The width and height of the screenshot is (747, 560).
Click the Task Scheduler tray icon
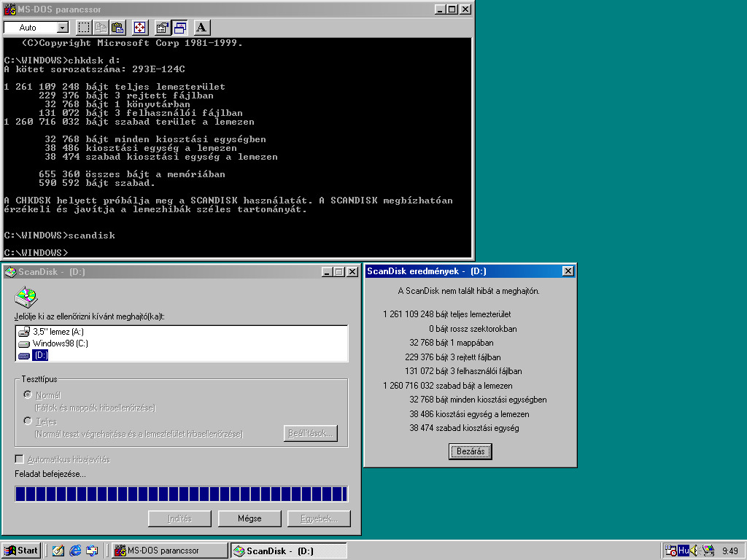(x=671, y=551)
